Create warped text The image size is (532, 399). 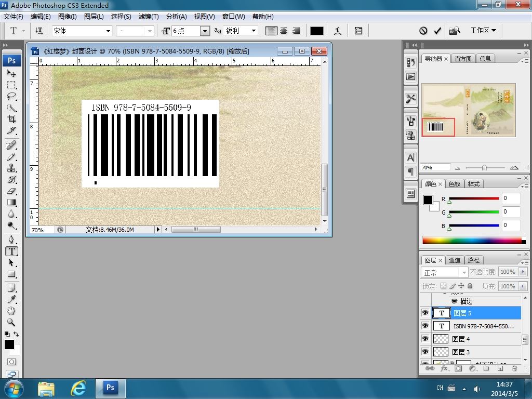point(338,31)
